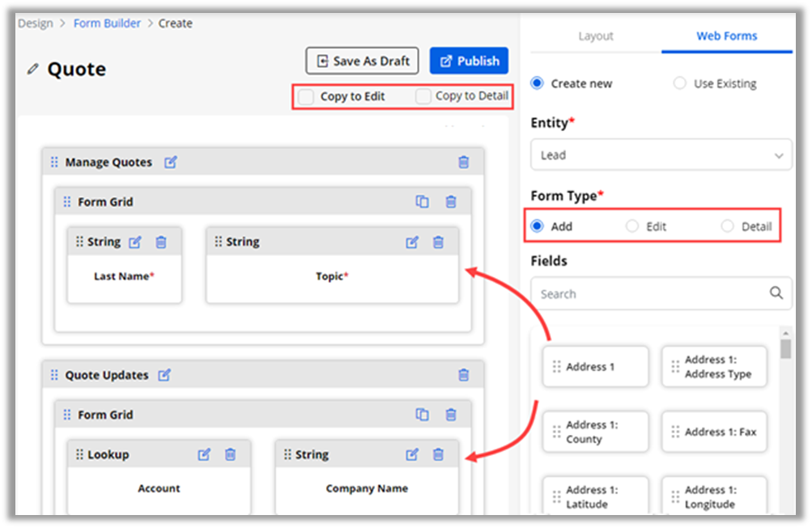The image size is (812, 528).
Task: Edit the Quote Updates section name
Action: pos(164,375)
